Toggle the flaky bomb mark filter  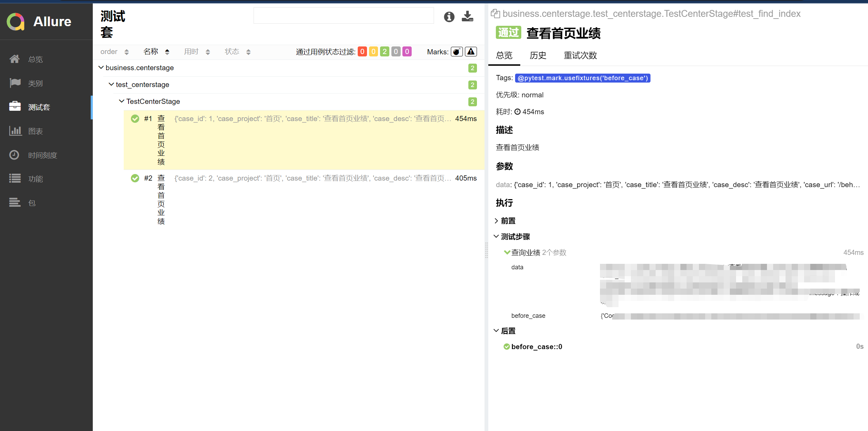point(456,52)
